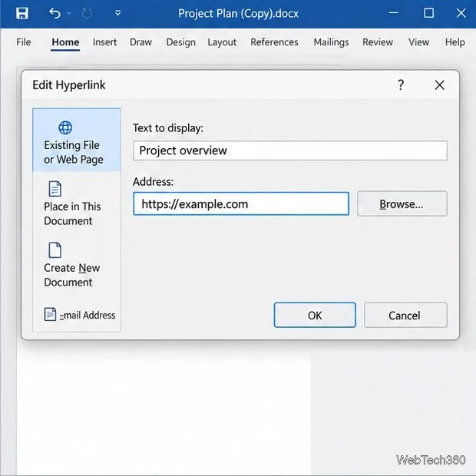The image size is (476, 476).
Task: Close the Edit Hyperlink dialog
Action: tap(440, 85)
